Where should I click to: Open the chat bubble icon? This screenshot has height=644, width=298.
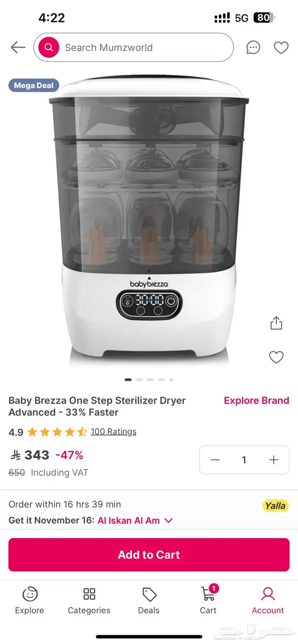pos(253,48)
